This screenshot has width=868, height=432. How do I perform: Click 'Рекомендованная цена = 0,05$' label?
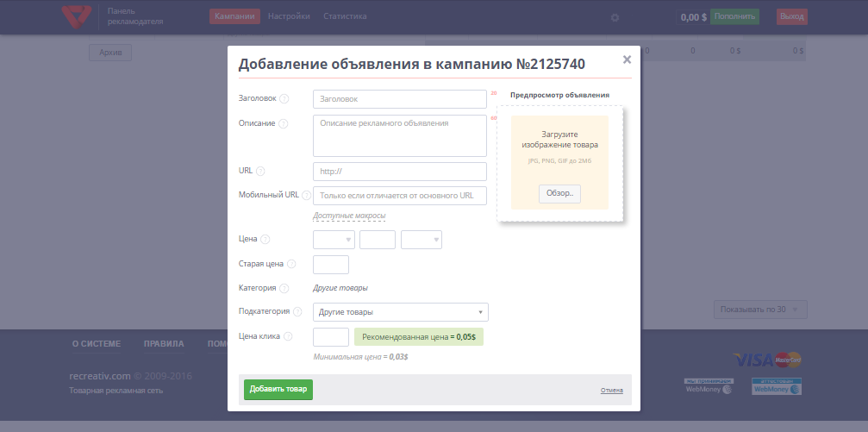tap(419, 337)
